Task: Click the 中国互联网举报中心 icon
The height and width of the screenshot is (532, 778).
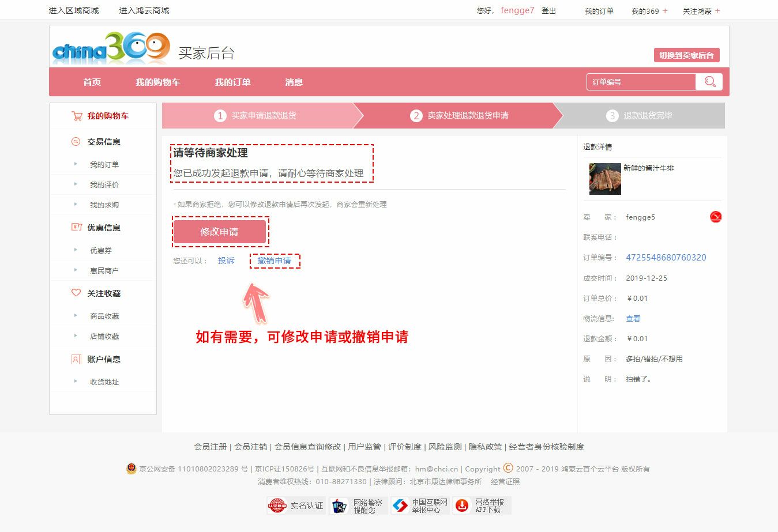Action: (x=400, y=505)
